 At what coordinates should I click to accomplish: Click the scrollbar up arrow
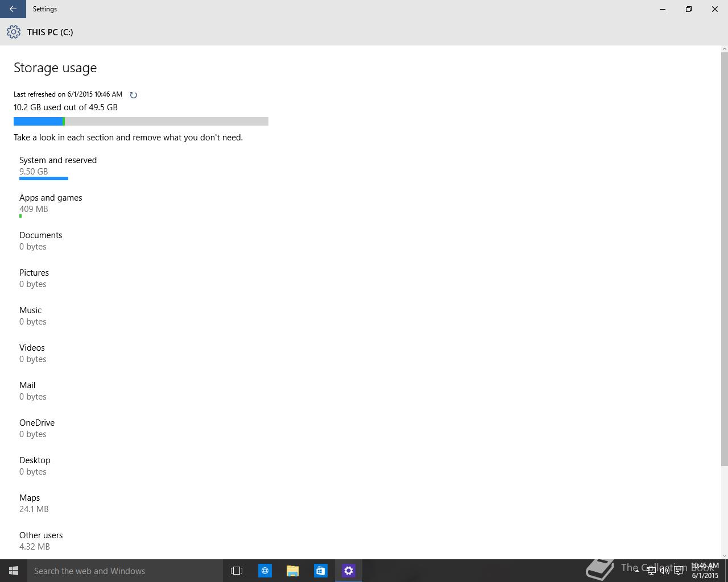coord(724,49)
